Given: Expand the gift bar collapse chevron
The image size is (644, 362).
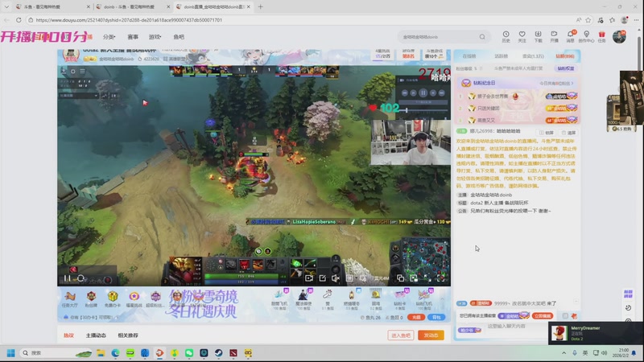Looking at the screenshot, I should point(442,298).
